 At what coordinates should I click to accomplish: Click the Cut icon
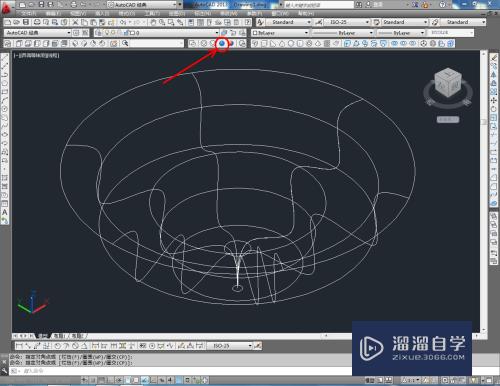coord(75,22)
